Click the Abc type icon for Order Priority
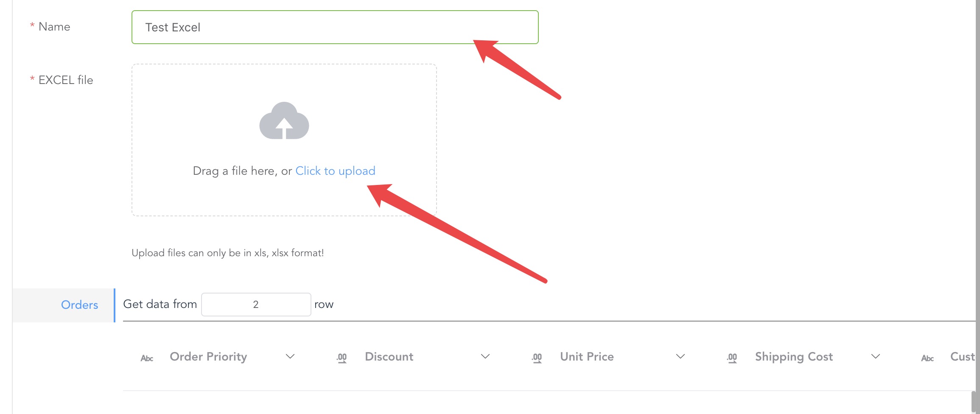Screen dimensions: 980x414 click(147, 358)
